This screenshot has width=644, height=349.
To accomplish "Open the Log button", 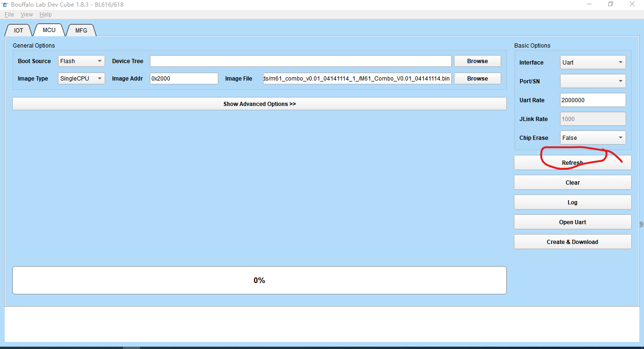I will pyautogui.click(x=572, y=202).
